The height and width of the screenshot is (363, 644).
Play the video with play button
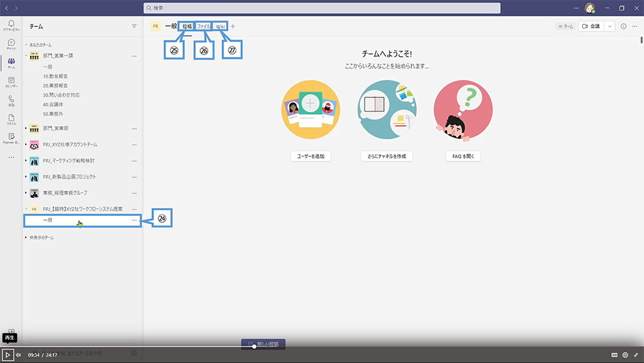(x=7, y=355)
